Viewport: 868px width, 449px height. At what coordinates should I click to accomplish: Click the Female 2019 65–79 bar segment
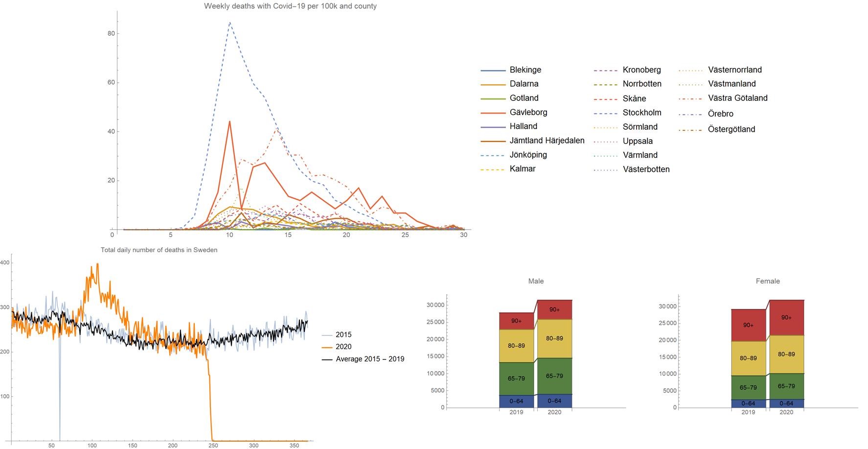(x=748, y=388)
